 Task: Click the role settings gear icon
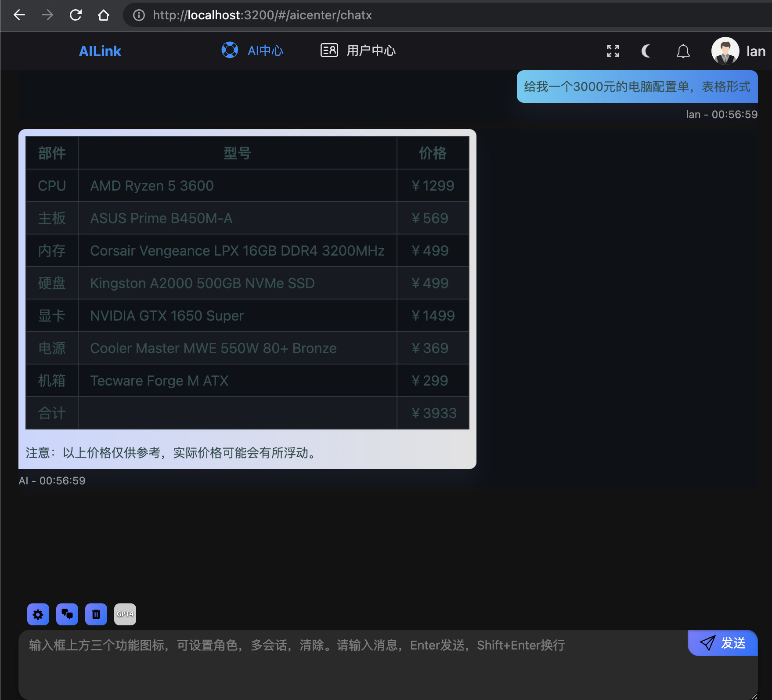point(38,614)
